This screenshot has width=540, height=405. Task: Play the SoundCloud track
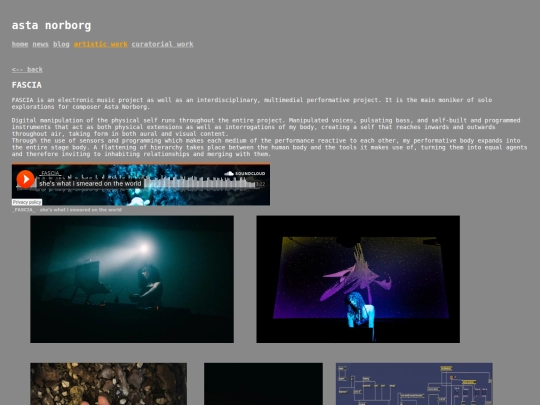click(x=25, y=179)
